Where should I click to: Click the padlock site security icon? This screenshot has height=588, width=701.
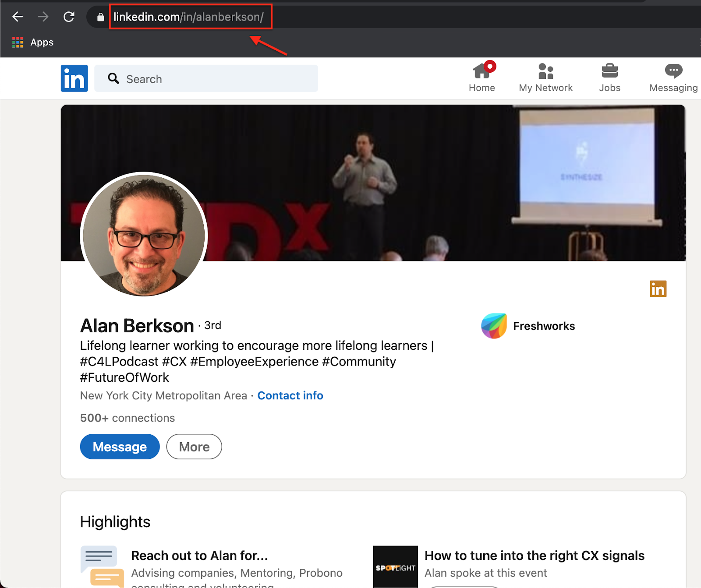tap(100, 17)
